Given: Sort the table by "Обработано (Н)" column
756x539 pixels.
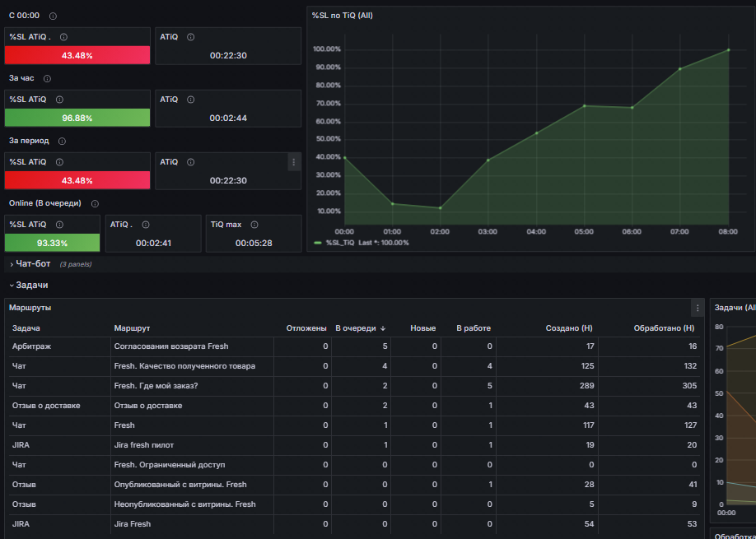Looking at the screenshot, I should [x=663, y=328].
